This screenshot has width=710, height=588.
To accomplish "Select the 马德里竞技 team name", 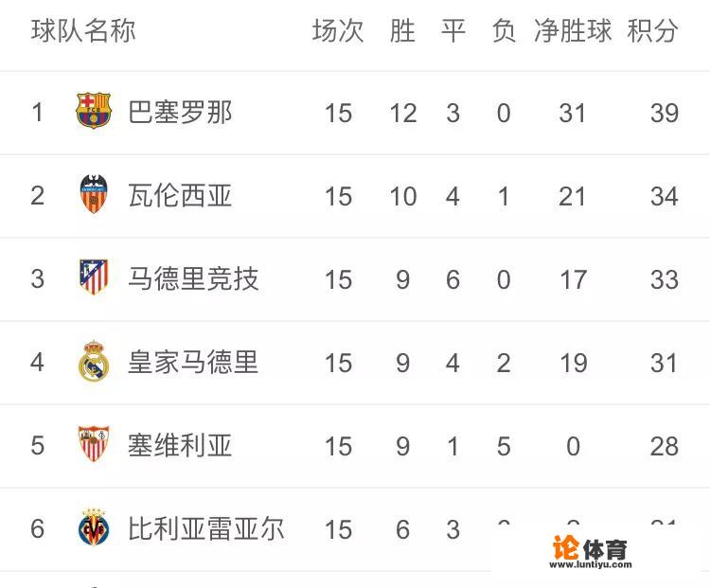I will point(193,279).
